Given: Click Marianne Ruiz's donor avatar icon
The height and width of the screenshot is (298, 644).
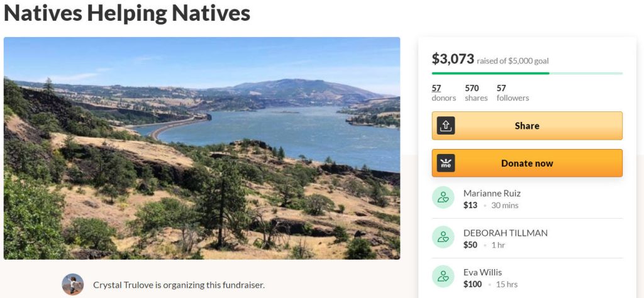Looking at the screenshot, I should 443,198.
